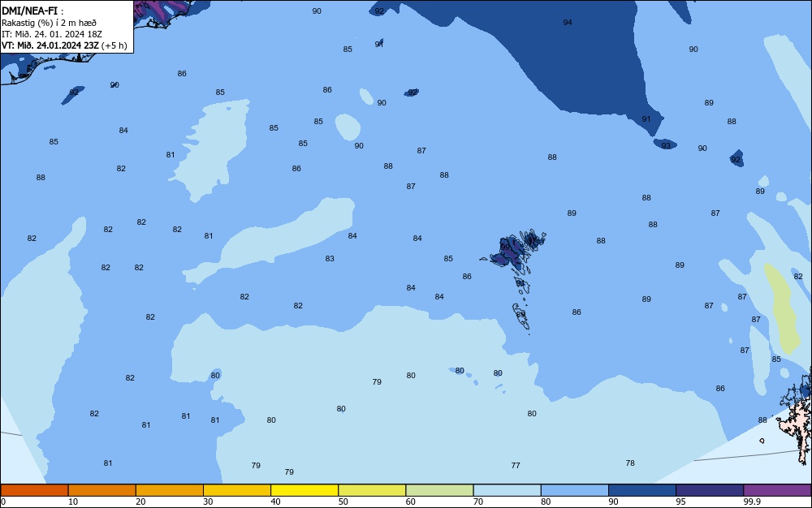The height and width of the screenshot is (508, 812).
Task: Click the "Rakastig (%) í 2 m hæð" label
Action: click(49, 23)
